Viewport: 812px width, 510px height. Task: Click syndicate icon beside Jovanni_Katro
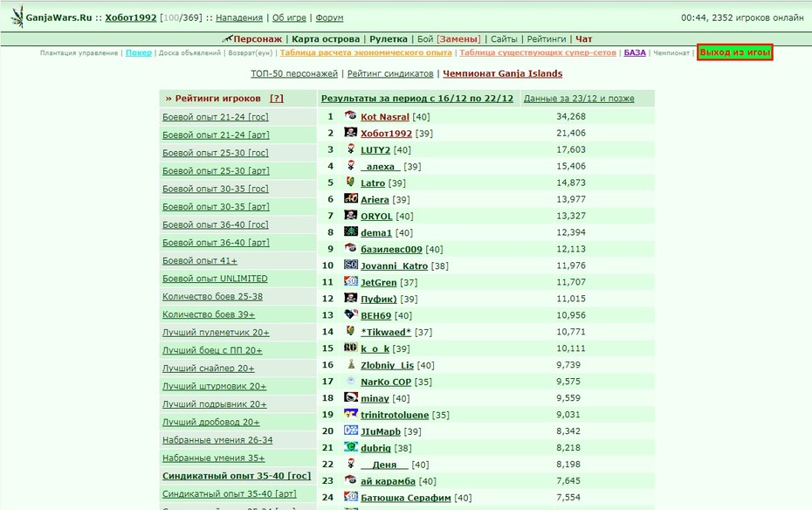351,265
